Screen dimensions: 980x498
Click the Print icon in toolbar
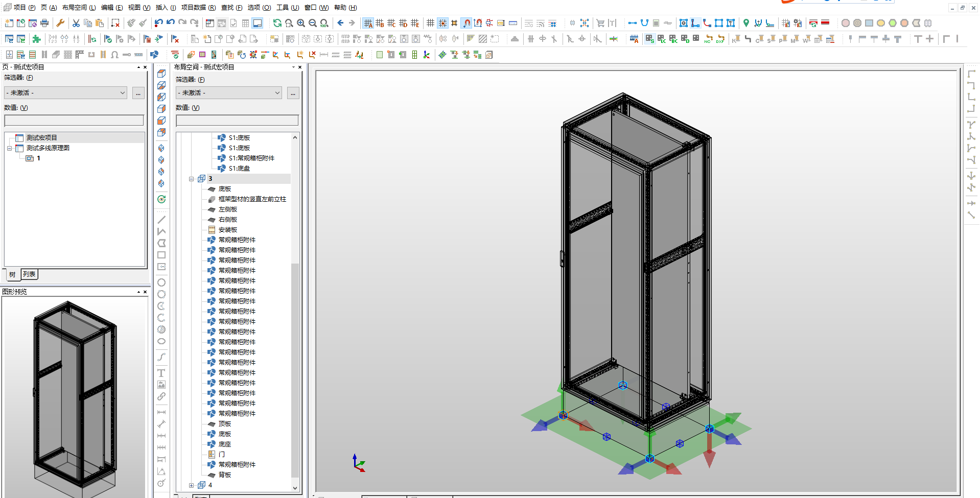coord(44,23)
